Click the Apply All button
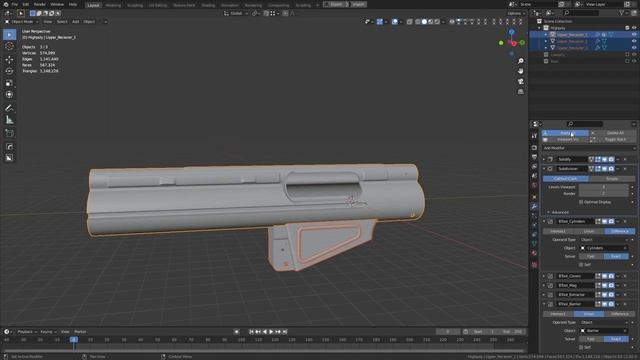Screen dimensions: 640x360 tap(565, 133)
